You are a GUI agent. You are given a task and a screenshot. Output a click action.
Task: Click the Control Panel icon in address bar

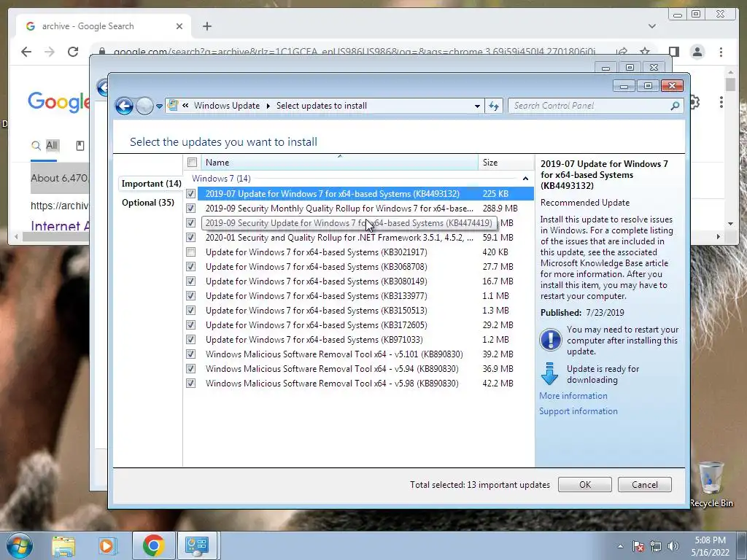tap(173, 105)
